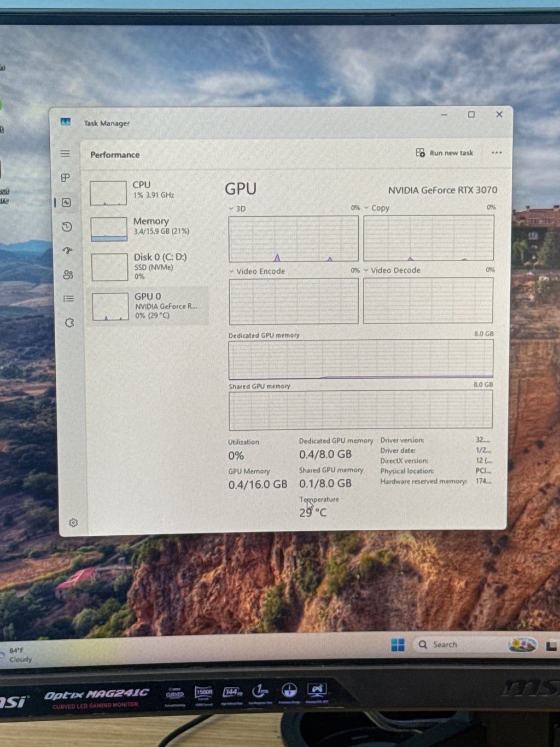
Task: Select Disk 0 (C: D:) item
Action: tap(149, 266)
